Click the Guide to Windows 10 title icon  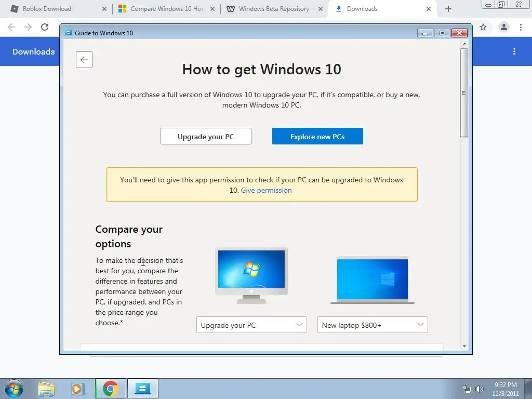(69, 33)
